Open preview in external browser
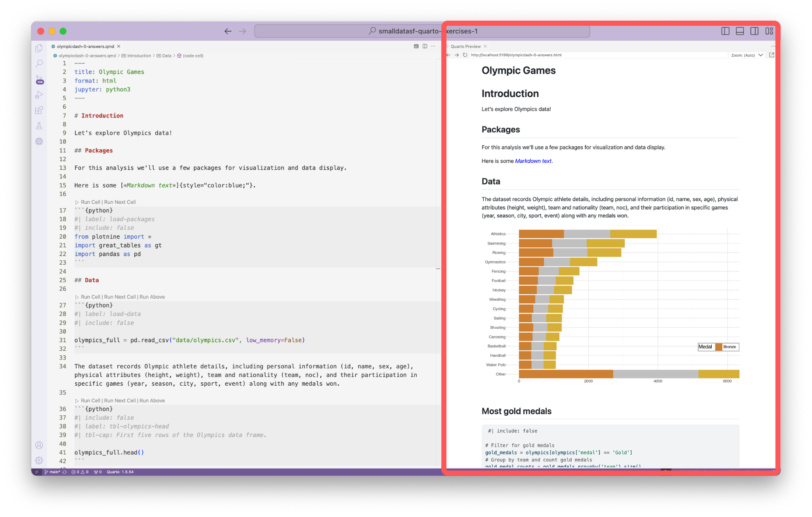The height and width of the screenshot is (517, 812). point(771,55)
